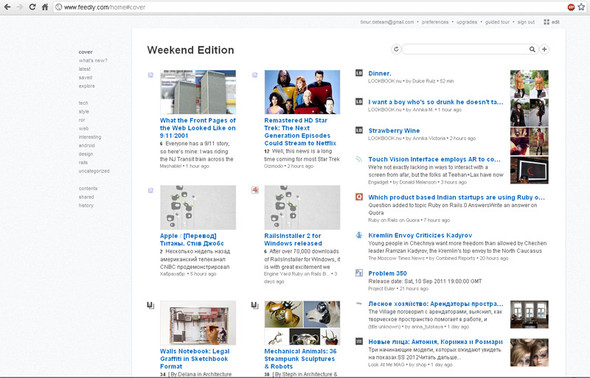Sign out via the header link

point(526,22)
